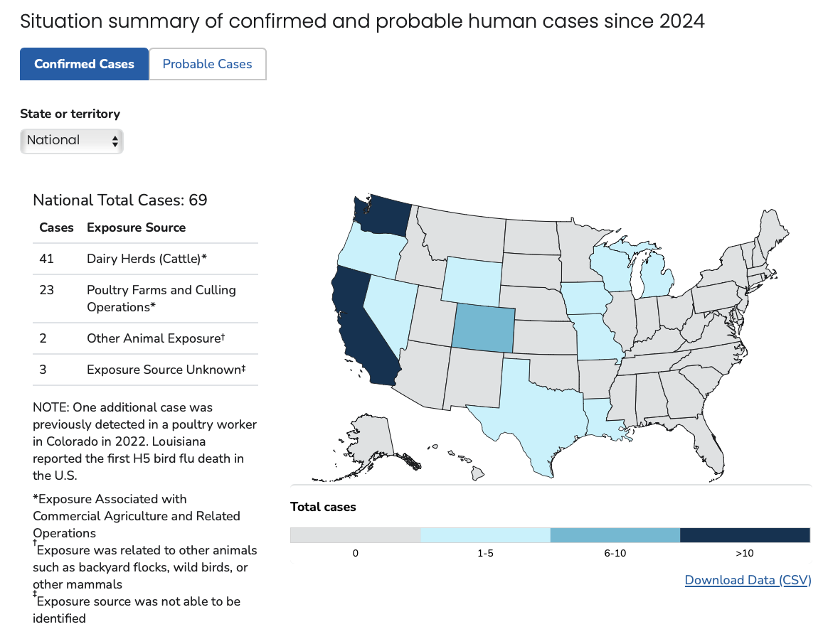Click Colorado on the map
828x644 pixels.
coord(483,328)
